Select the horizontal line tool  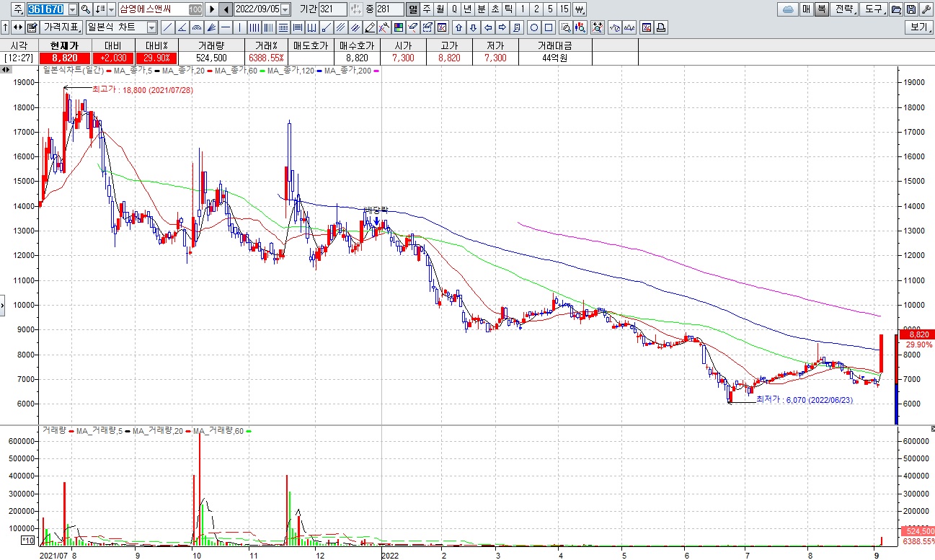pyautogui.click(x=226, y=27)
